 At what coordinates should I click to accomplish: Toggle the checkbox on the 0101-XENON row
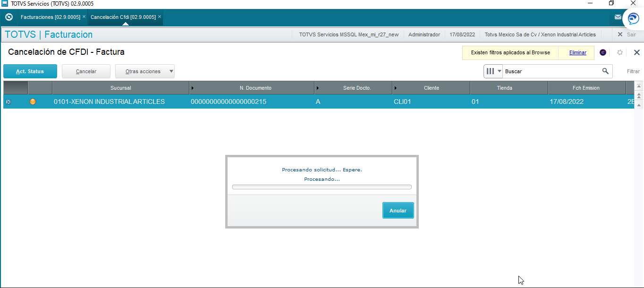(8, 102)
